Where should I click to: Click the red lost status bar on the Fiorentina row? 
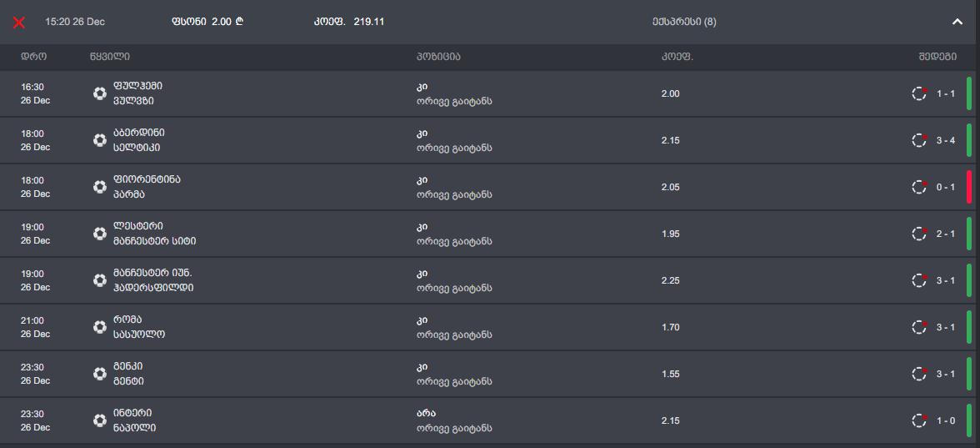pos(969,187)
